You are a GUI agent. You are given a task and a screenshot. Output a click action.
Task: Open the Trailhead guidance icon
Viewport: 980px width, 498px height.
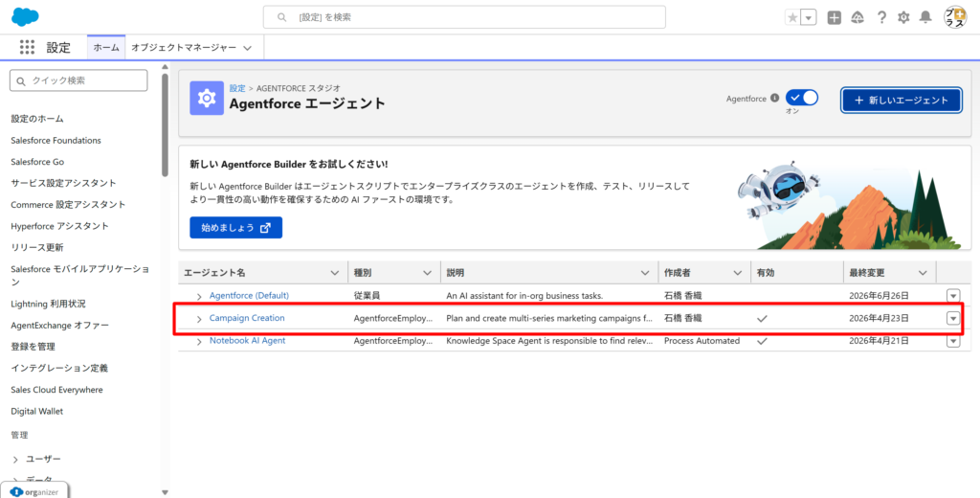tap(857, 17)
